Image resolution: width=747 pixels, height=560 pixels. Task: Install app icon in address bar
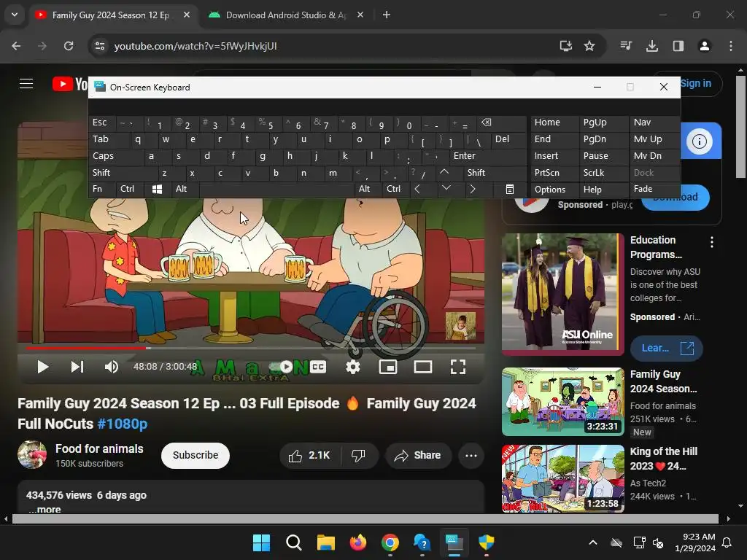(x=565, y=46)
